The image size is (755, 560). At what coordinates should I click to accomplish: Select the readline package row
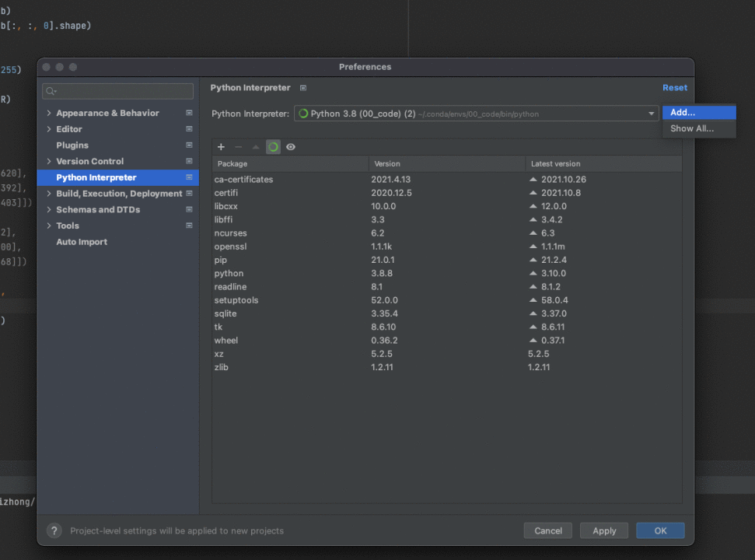[x=447, y=286]
